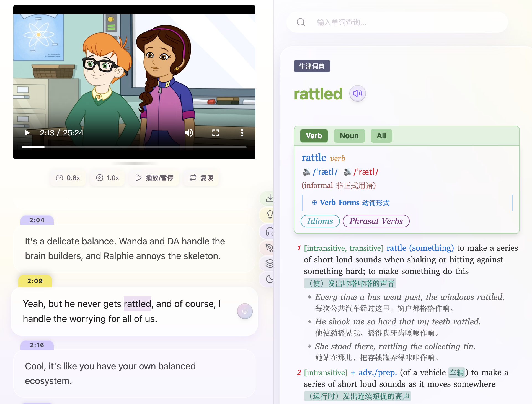
Task: Open the Phrasal Verbs section link
Action: [376, 221]
